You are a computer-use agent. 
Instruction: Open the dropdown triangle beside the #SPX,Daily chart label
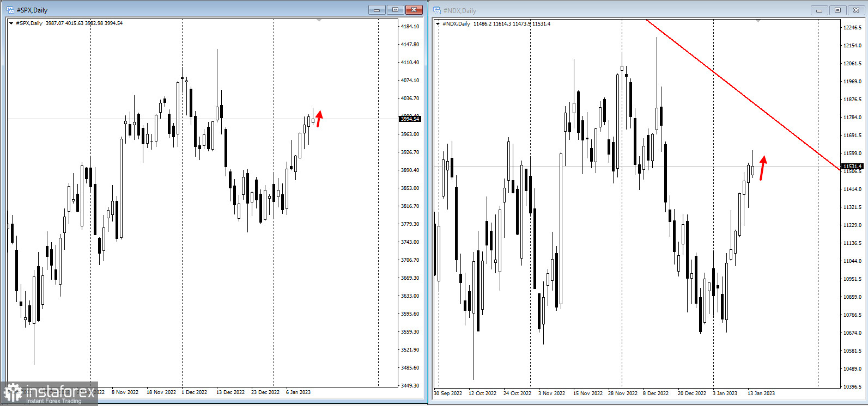(x=11, y=23)
